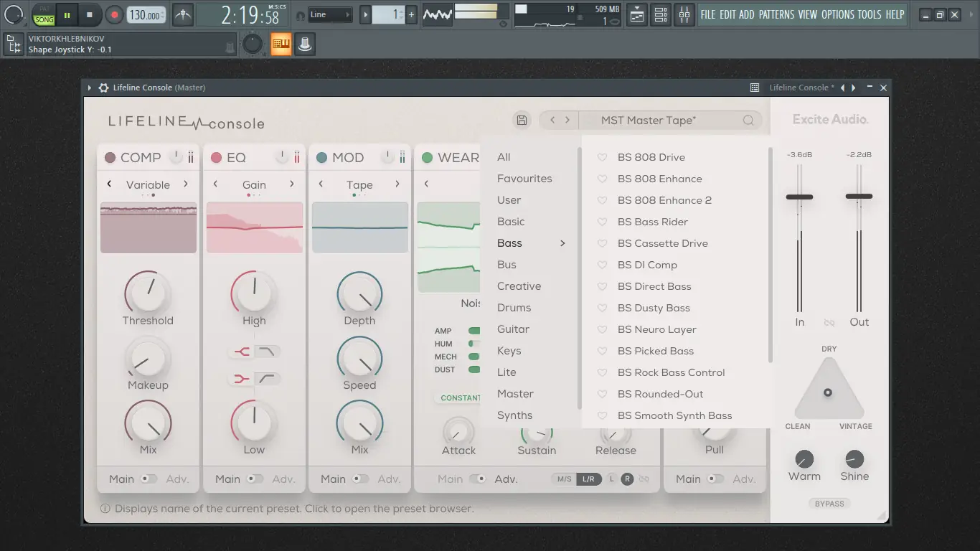980x551 pixels.
Task: Click the MST Master Tape preset name
Action: (x=649, y=121)
